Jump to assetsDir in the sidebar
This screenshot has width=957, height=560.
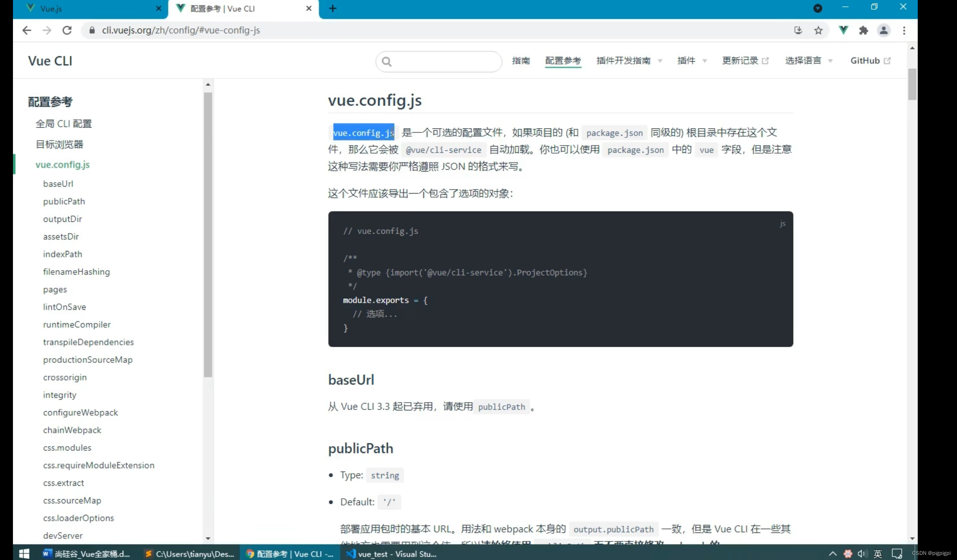point(61,237)
